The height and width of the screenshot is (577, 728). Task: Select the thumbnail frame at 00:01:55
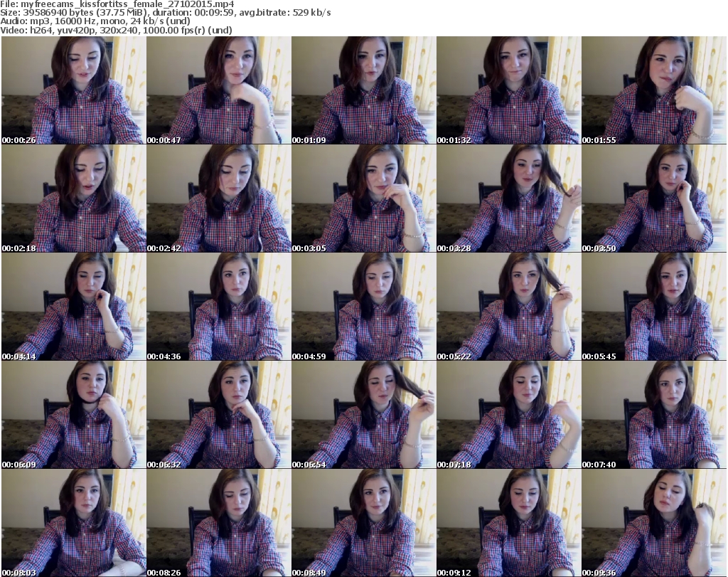[654, 90]
